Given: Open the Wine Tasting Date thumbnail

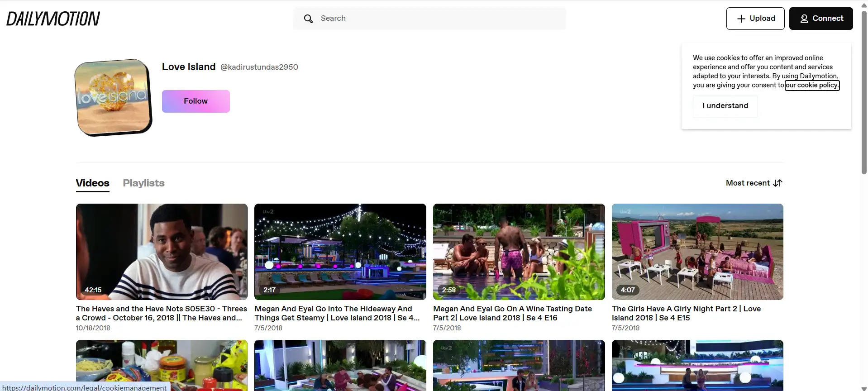Looking at the screenshot, I should point(519,252).
